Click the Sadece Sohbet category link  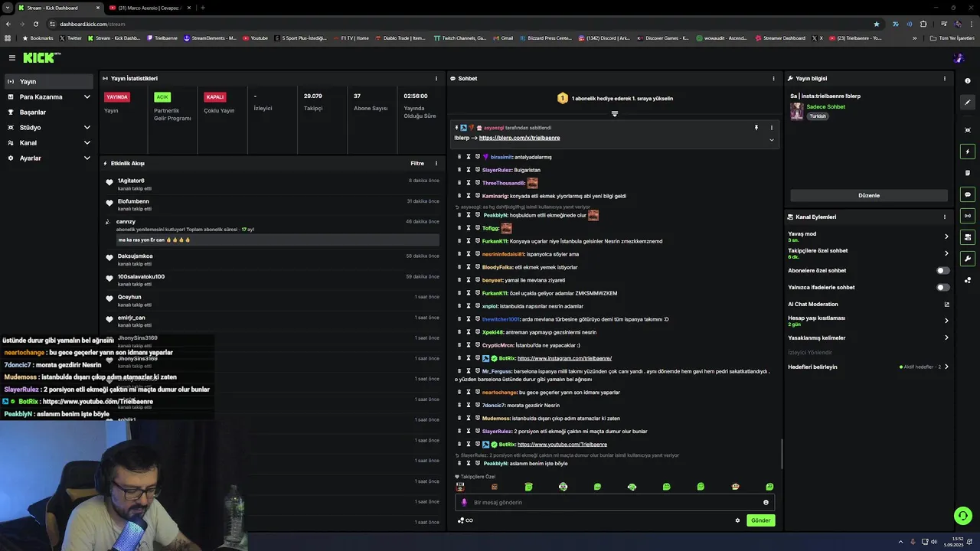(825, 107)
